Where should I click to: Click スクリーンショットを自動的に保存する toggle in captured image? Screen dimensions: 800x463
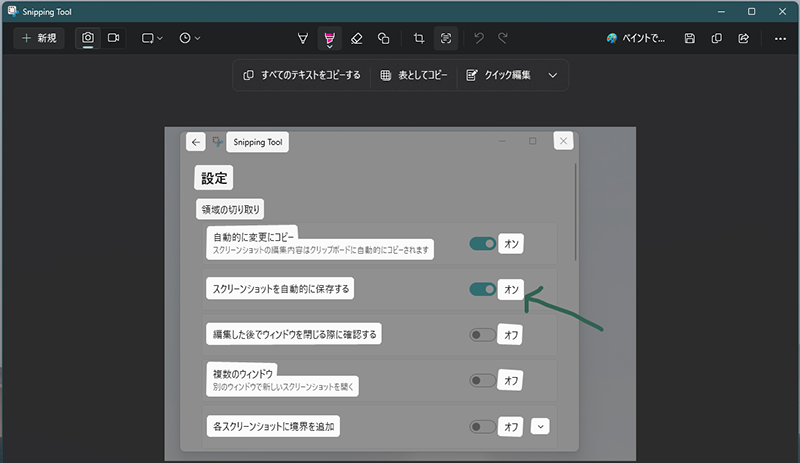[483, 289]
